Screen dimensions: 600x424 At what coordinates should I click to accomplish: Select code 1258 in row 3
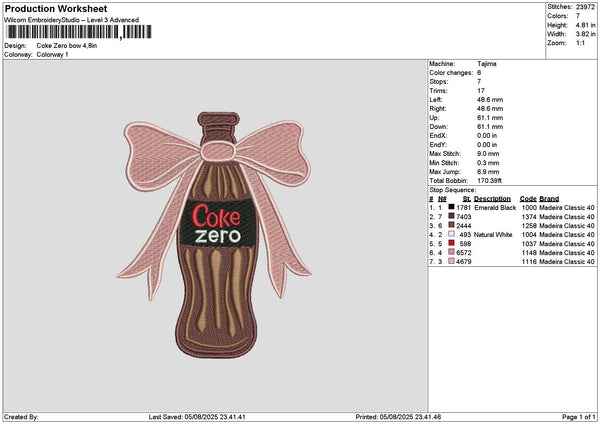coord(529,226)
